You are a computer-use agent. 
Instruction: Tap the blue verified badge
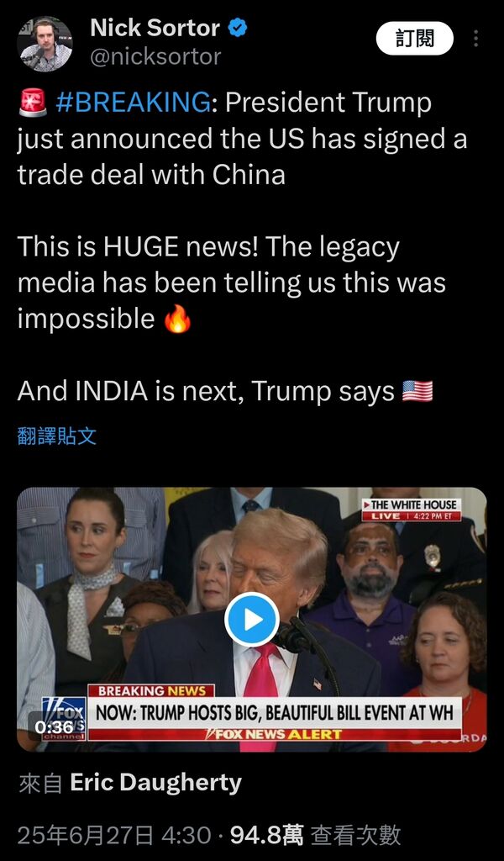click(x=238, y=28)
